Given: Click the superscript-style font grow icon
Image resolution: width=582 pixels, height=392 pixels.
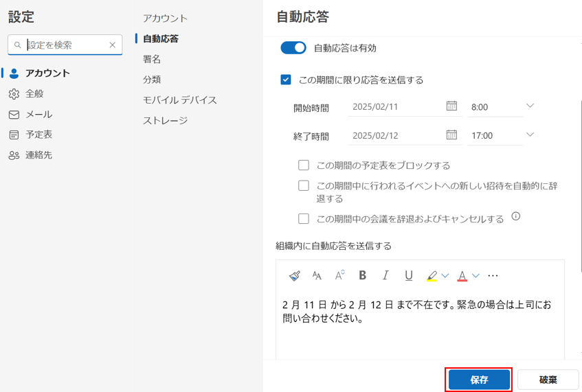Looking at the screenshot, I should (x=339, y=275).
